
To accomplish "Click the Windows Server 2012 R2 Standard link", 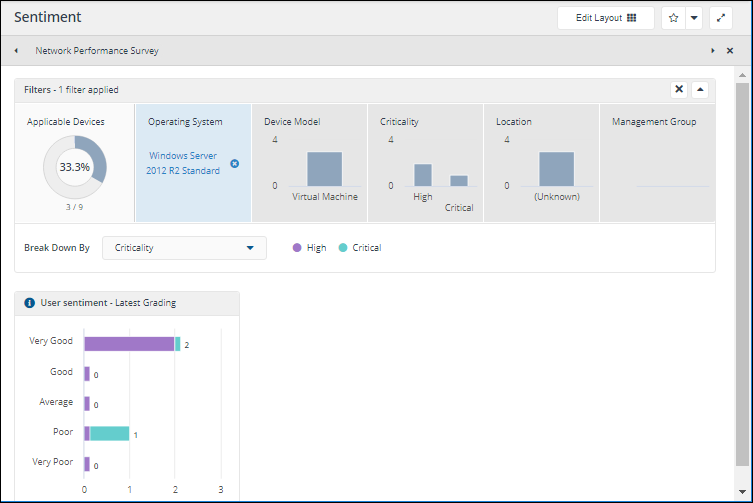I will coord(184,163).
